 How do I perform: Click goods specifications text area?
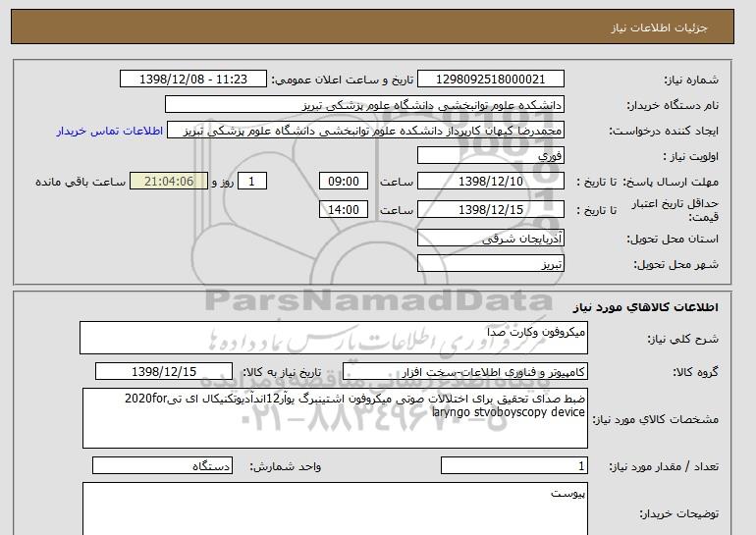pos(335,418)
